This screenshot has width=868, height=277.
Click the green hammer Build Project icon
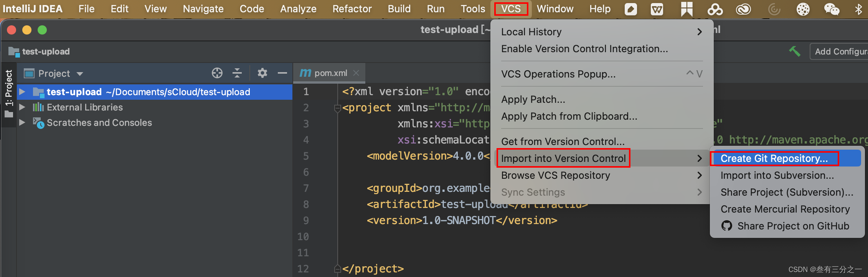795,51
